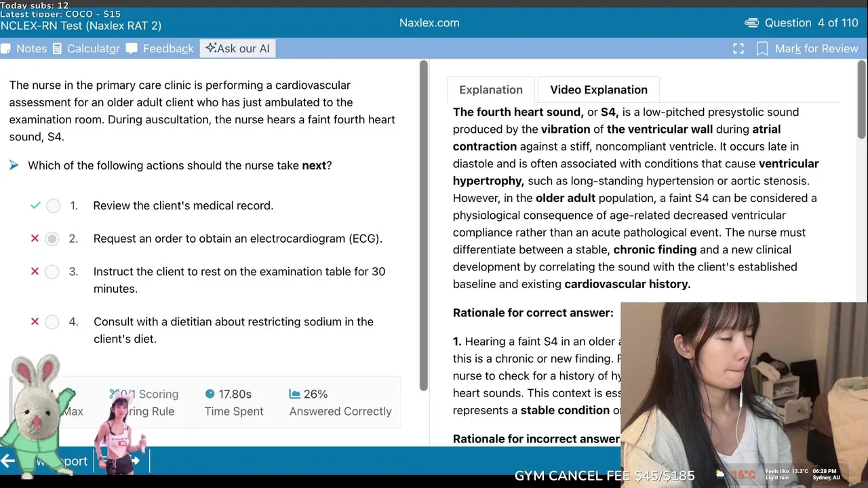
Task: Open the Notes tool
Action: [x=24, y=49]
